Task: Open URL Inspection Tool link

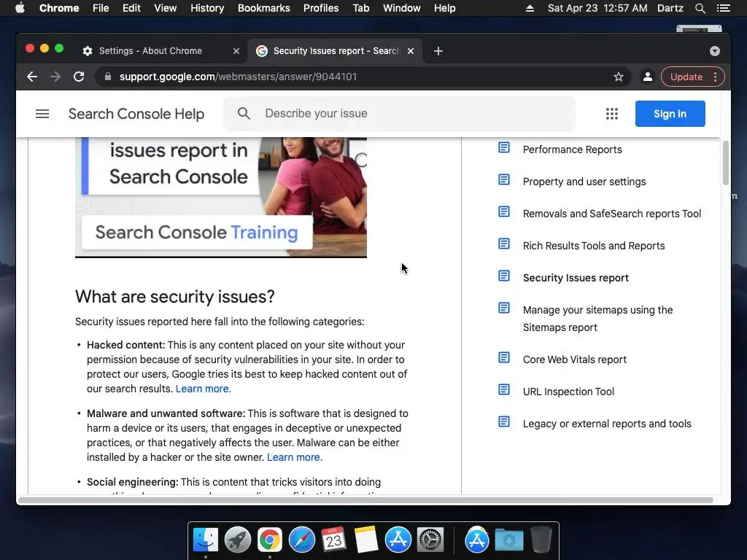Action: (x=568, y=392)
